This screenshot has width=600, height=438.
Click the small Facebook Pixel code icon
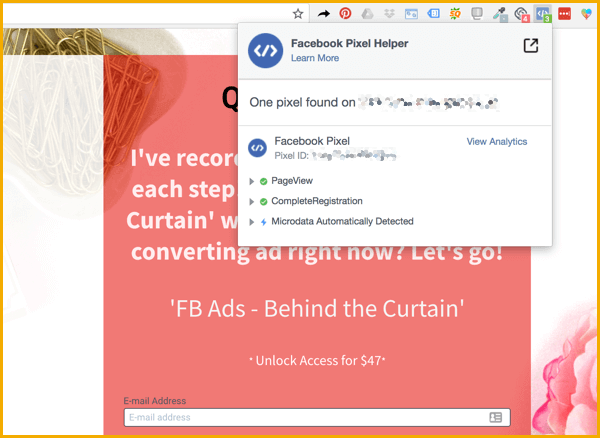(x=257, y=148)
